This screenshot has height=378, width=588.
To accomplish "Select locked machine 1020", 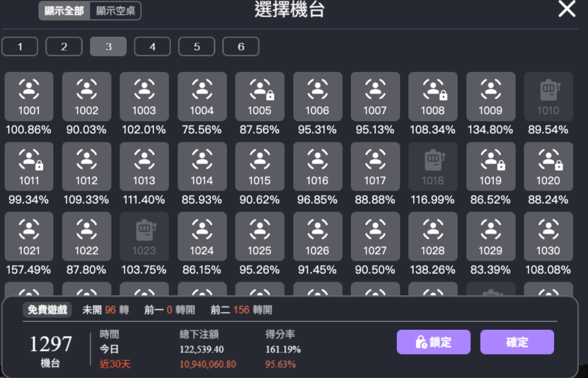I will coord(548,166).
